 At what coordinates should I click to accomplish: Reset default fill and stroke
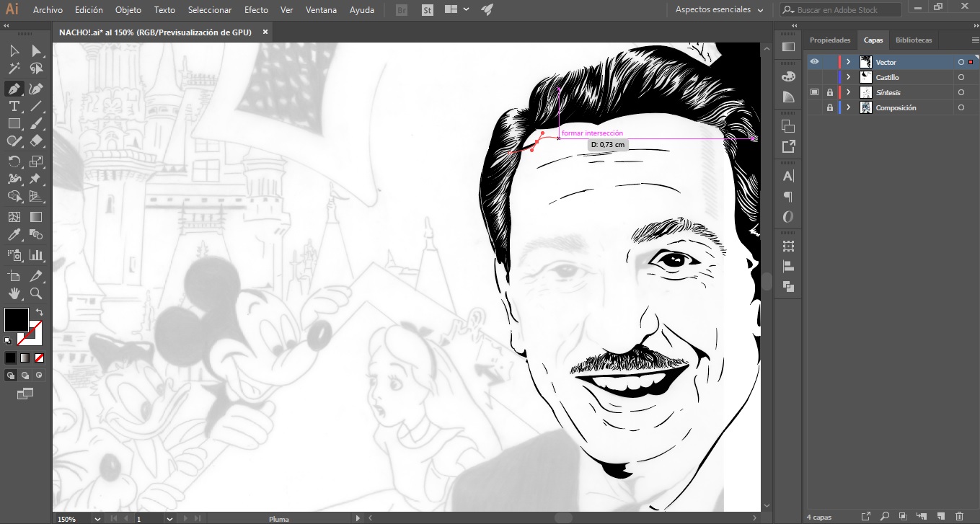(8, 340)
